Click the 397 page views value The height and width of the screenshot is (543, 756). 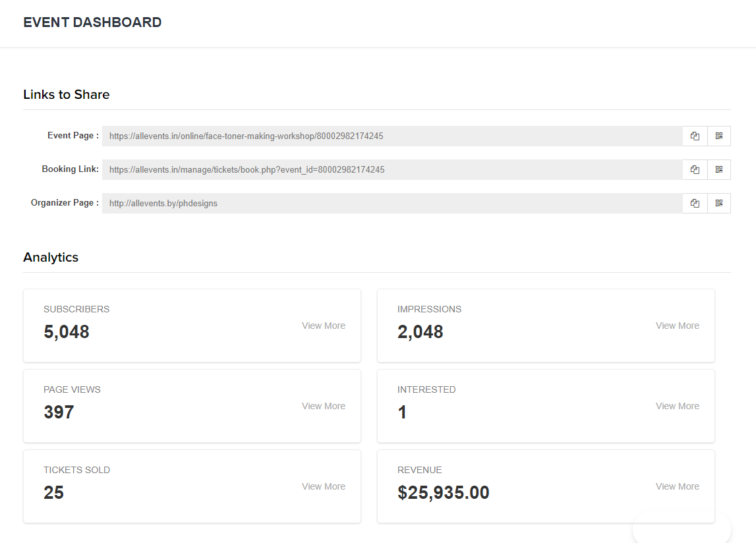coord(59,412)
